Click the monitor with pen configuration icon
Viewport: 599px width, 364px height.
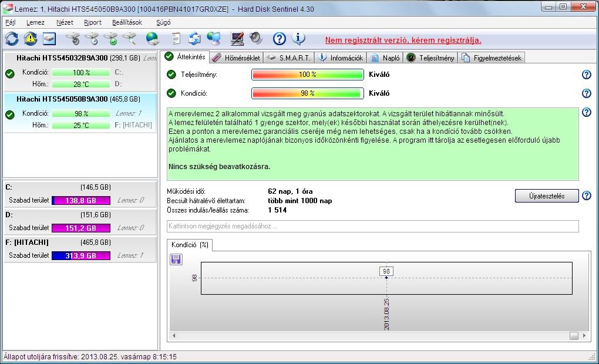(237, 39)
